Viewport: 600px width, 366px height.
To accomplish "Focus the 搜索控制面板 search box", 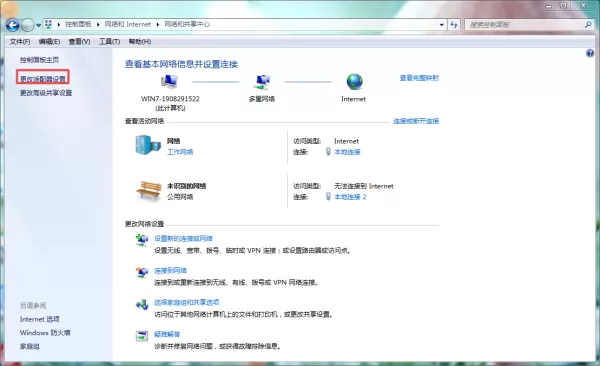I will [524, 25].
